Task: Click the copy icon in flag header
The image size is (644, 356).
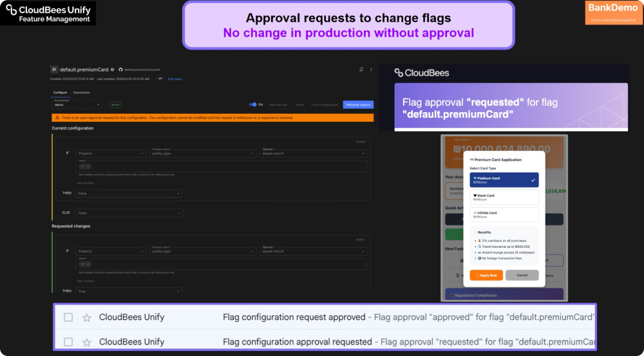Action: pos(361,70)
